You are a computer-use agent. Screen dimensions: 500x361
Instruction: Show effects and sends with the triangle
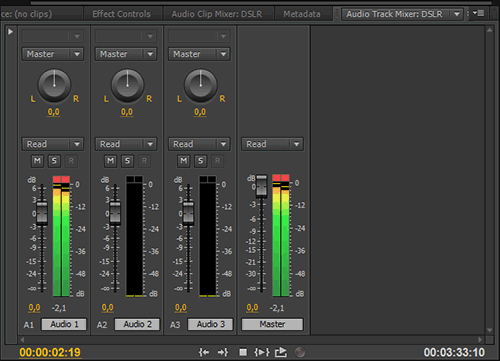click(10, 32)
